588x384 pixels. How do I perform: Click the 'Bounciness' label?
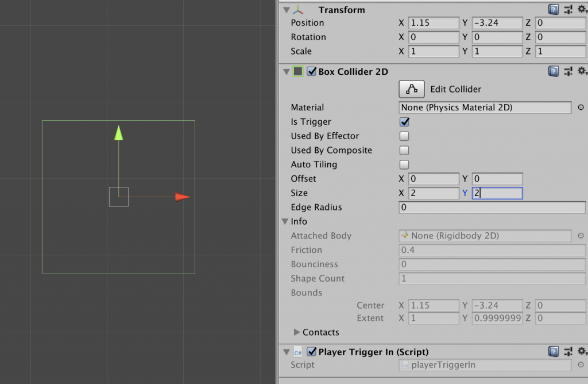pyautogui.click(x=314, y=264)
